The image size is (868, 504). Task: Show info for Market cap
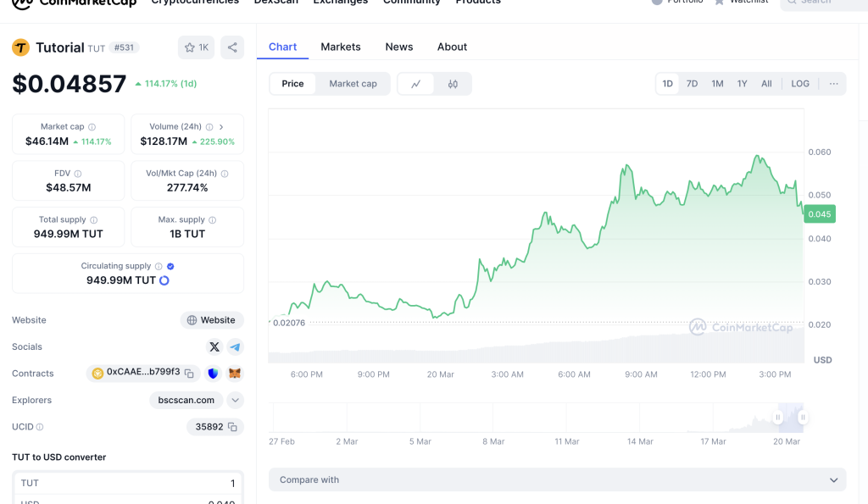pyautogui.click(x=92, y=127)
